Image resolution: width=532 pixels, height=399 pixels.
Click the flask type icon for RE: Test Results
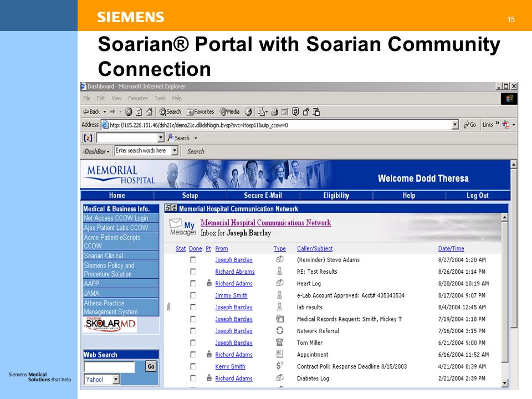279,272
